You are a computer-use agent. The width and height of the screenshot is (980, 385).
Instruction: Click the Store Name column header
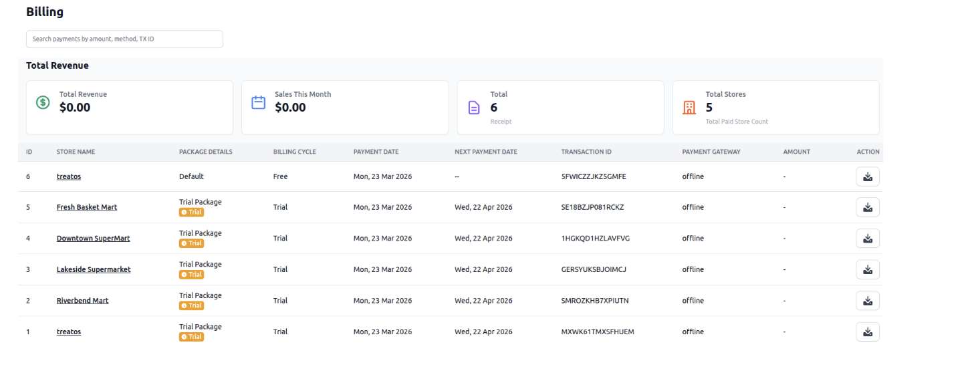pos(76,152)
